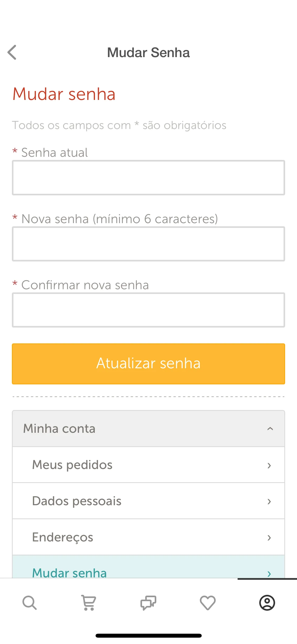
Task: Open Meus pedidos menu entry
Action: (148, 465)
